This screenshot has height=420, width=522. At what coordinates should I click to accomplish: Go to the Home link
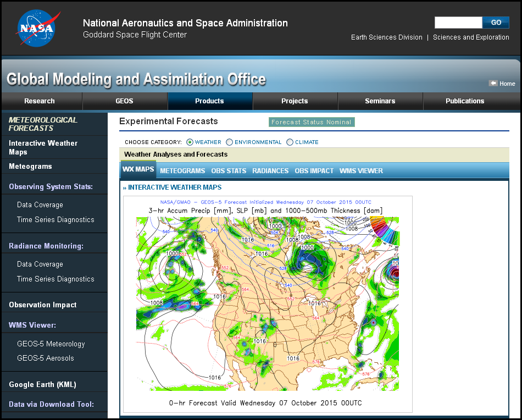pyautogui.click(x=507, y=84)
